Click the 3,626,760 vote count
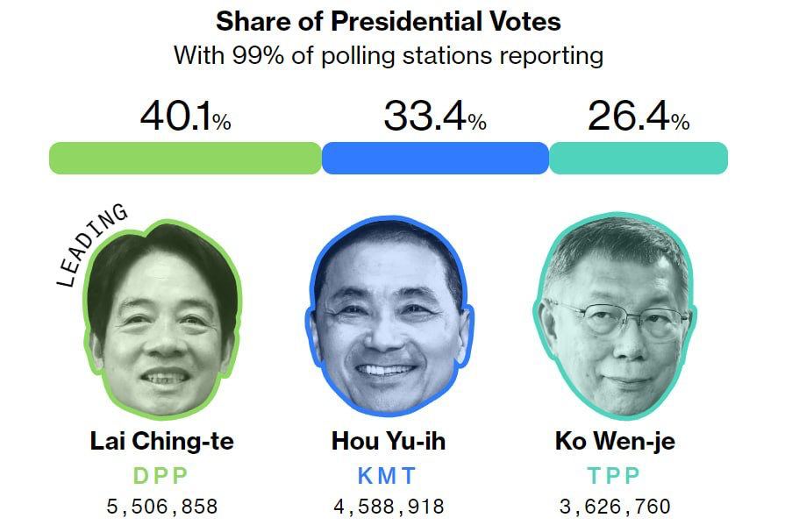785x532 pixels. click(615, 507)
